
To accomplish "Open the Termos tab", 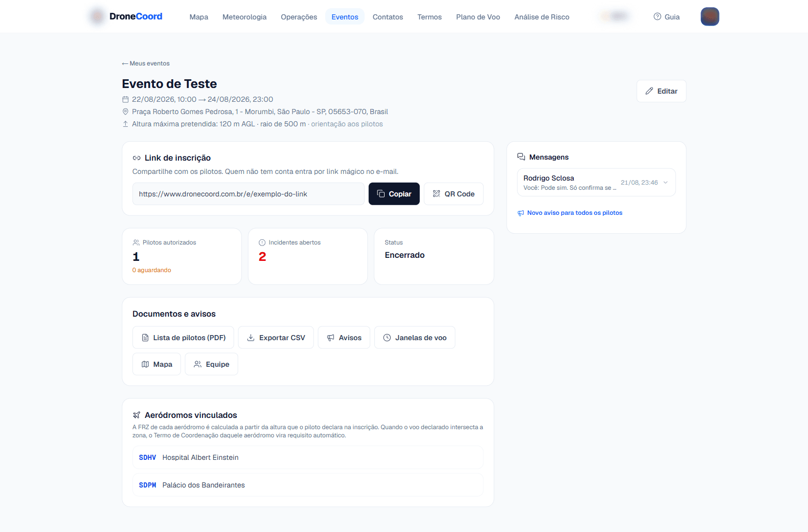I will click(430, 17).
